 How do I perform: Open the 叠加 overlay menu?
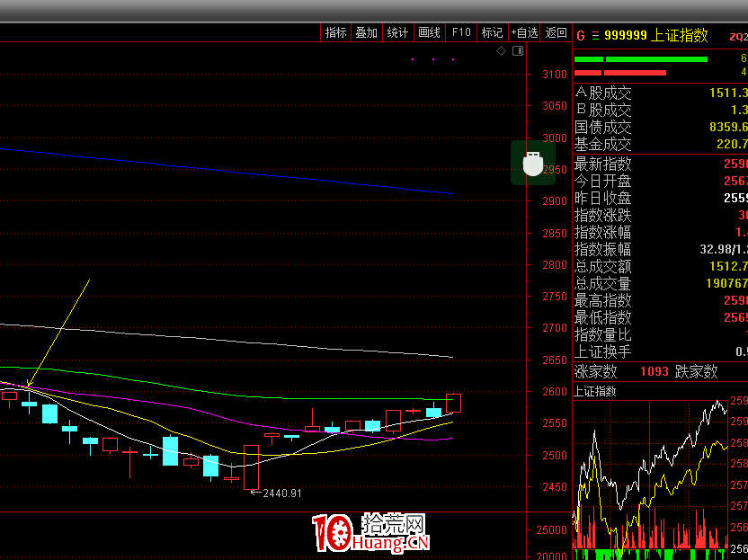point(366,32)
